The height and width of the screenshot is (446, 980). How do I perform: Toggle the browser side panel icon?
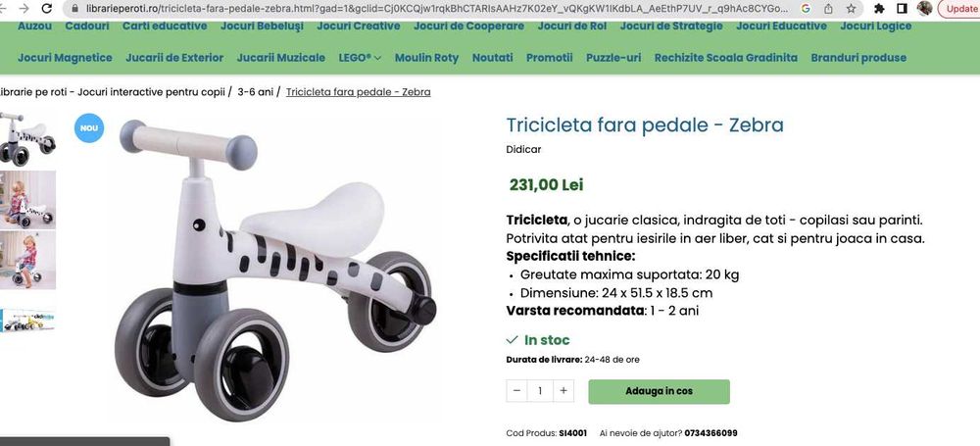tap(902, 9)
